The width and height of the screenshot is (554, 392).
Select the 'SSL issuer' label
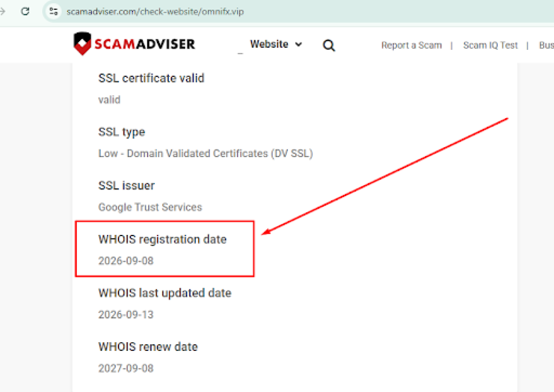click(x=127, y=186)
